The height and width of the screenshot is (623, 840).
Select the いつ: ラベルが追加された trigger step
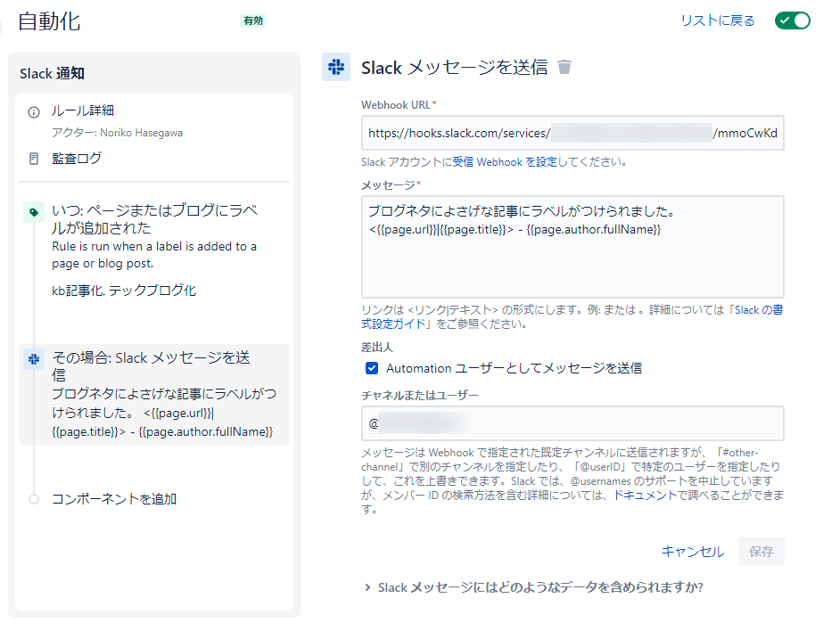coord(154,250)
